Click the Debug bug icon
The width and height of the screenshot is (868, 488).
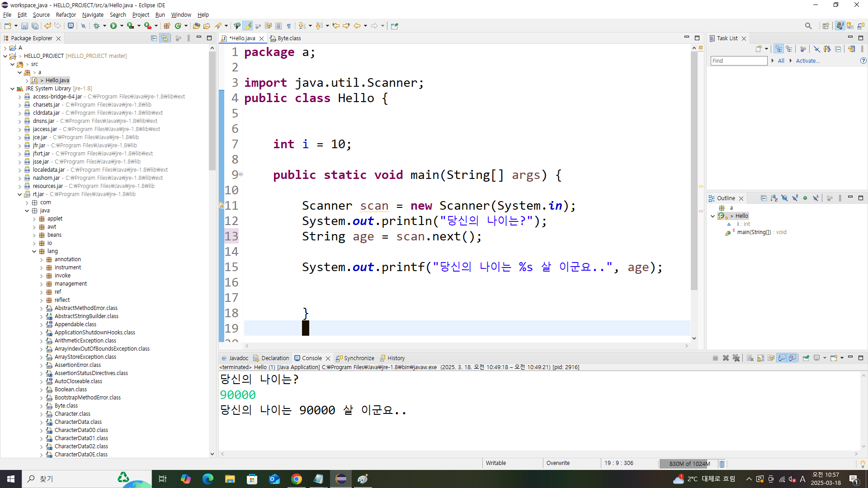pyautogui.click(x=96, y=26)
